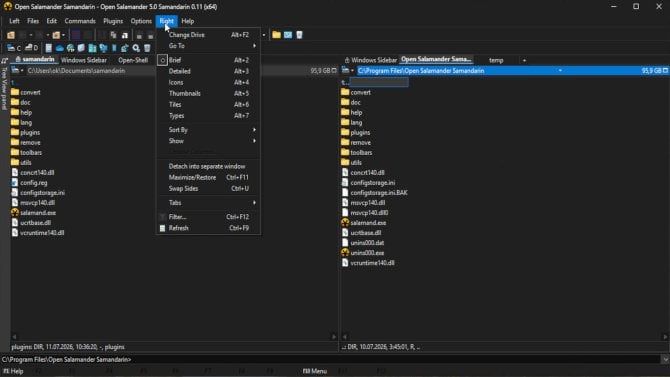The width and height of the screenshot is (670, 377).
Task: Select salamand.exe icon in left panel
Action: [x=15, y=212]
